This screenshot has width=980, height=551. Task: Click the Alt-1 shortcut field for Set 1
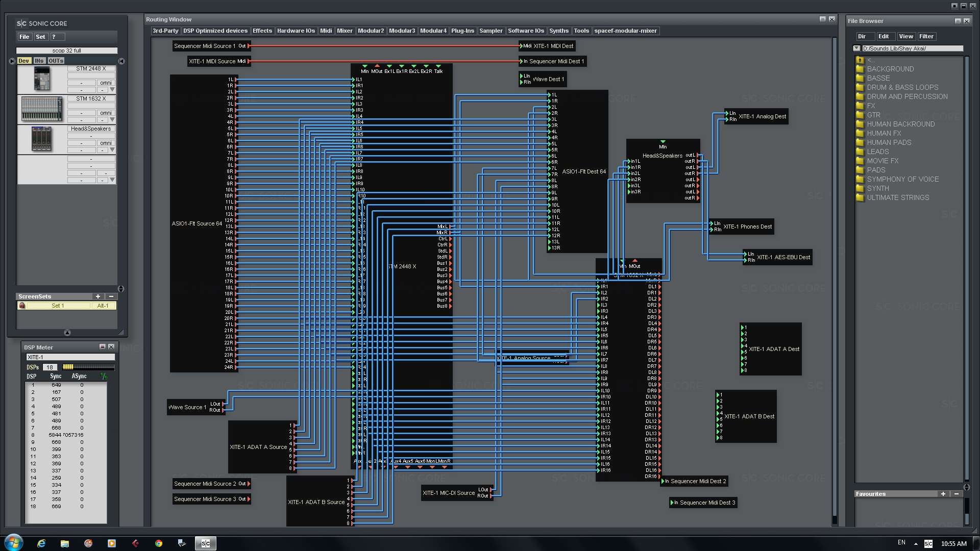[103, 306]
